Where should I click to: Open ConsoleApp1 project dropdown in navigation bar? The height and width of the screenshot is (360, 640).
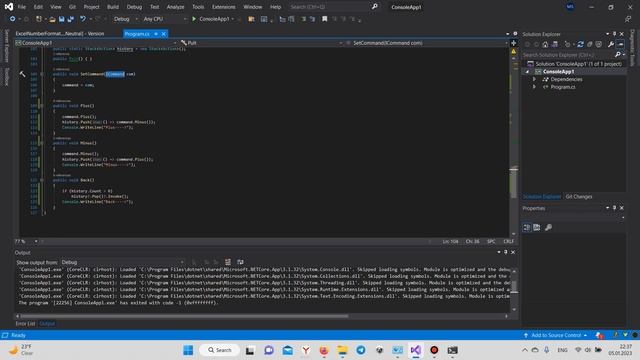(96, 43)
